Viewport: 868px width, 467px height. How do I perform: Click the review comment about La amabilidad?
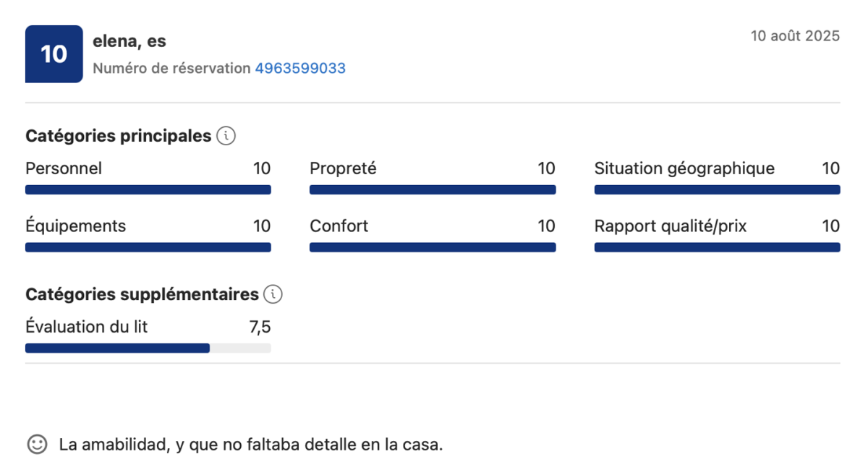coord(251,445)
